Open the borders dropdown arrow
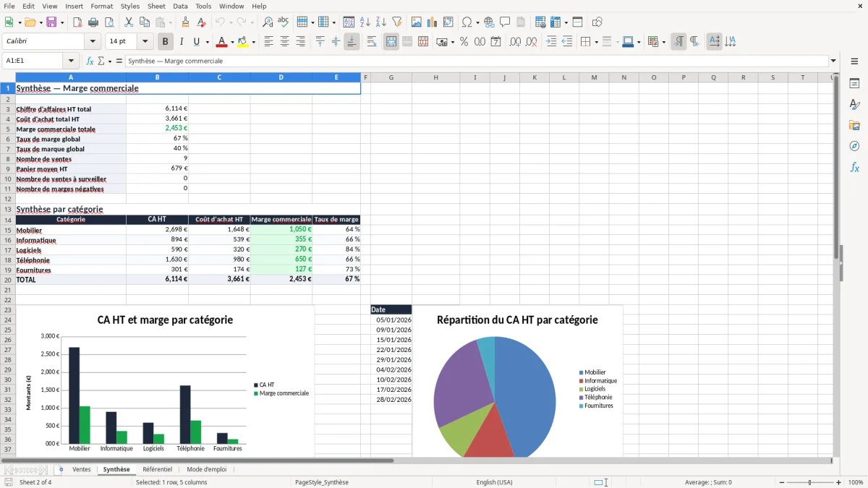Image resolution: width=868 pixels, height=488 pixels. click(x=596, y=42)
